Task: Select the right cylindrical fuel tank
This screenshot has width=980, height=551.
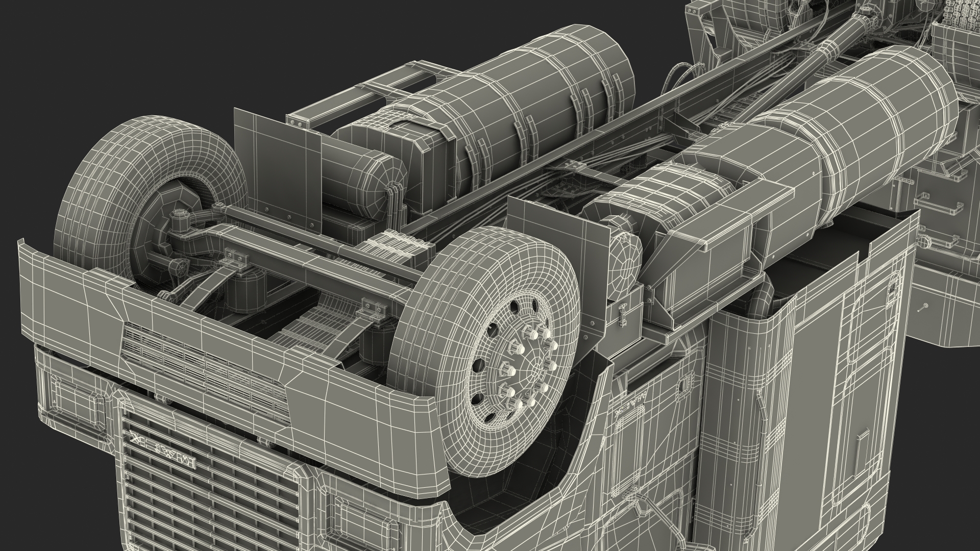Action: (x=857, y=133)
